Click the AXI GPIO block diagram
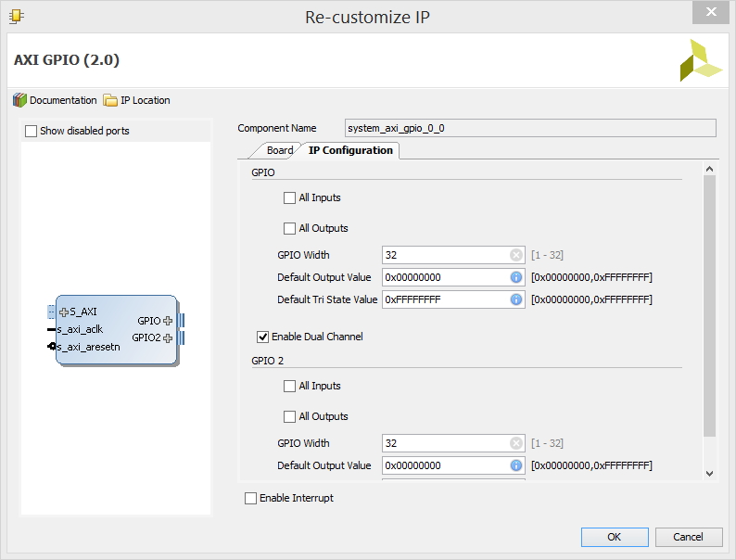The width and height of the screenshot is (736, 560). click(x=116, y=330)
